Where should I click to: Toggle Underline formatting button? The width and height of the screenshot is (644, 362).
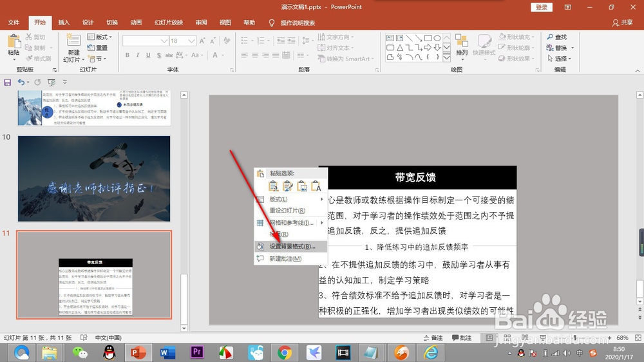[x=148, y=55]
